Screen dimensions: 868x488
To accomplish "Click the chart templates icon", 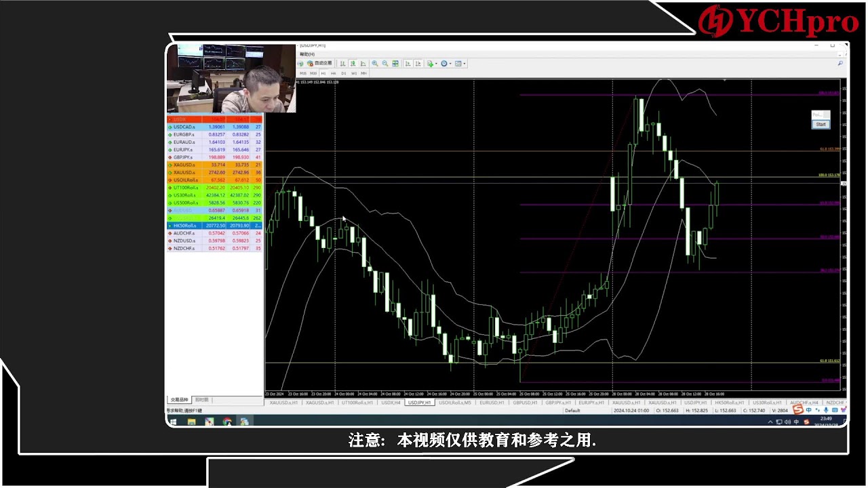I will (458, 63).
